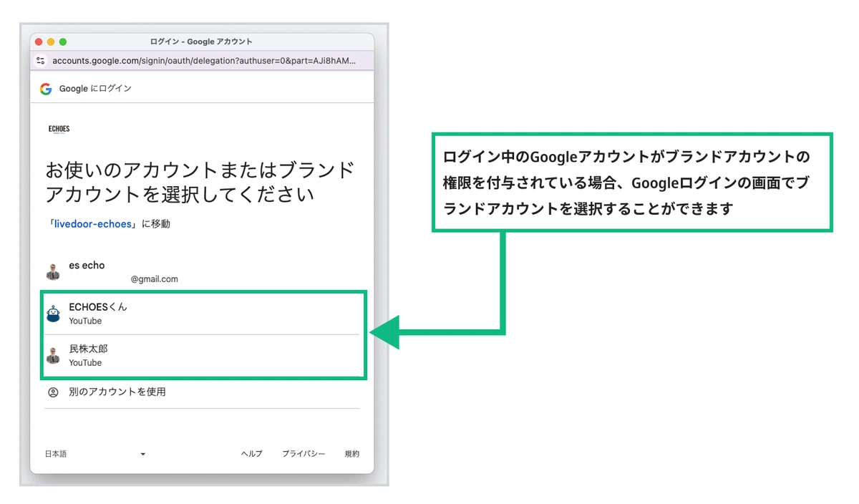859x504 pixels.
Task: Choose the 民株太郎 YouTube brand account
Action: point(202,356)
